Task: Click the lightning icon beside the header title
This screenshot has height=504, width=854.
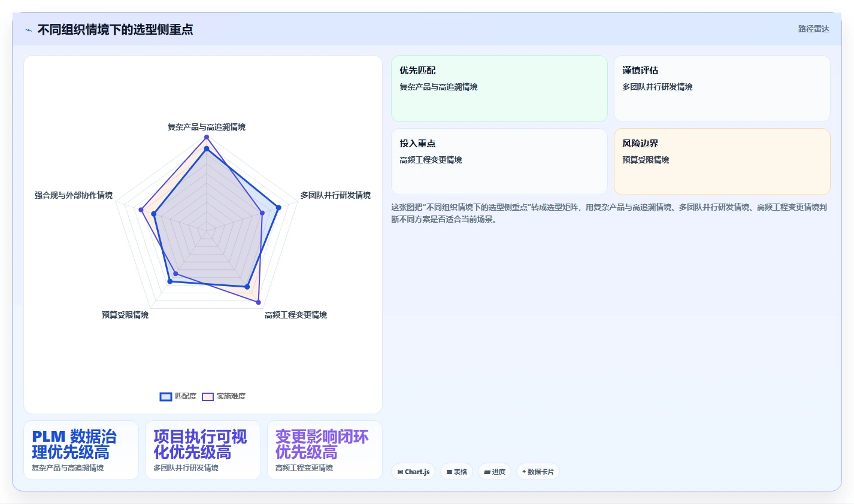Action: pyautogui.click(x=28, y=30)
